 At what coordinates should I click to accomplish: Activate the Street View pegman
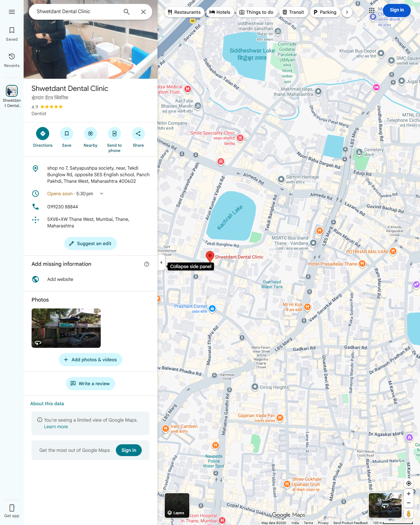[x=409, y=514]
